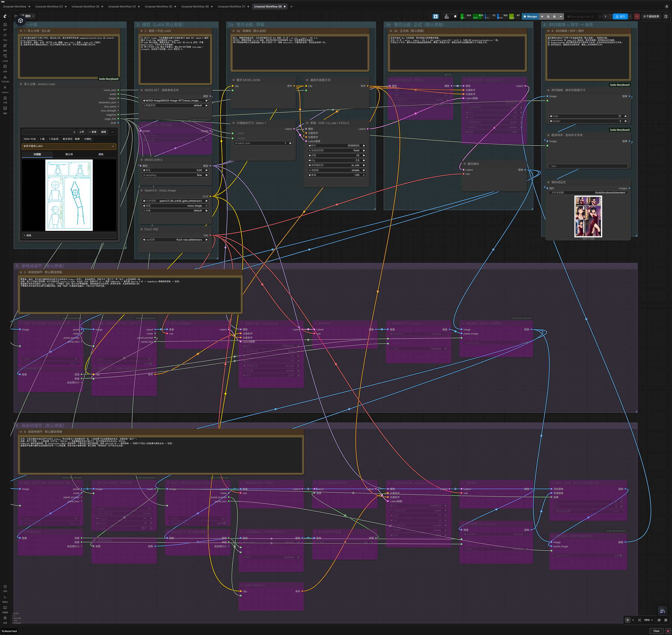Screen dimensions: 672x635
Task: Switch to Unsaved Workflow (3) tab
Action: click(x=85, y=6)
